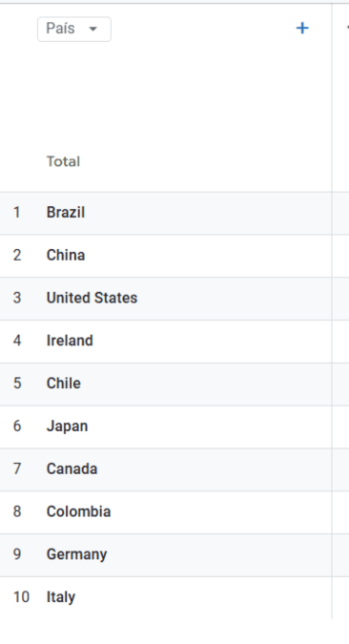Select the Japan row

point(166,426)
